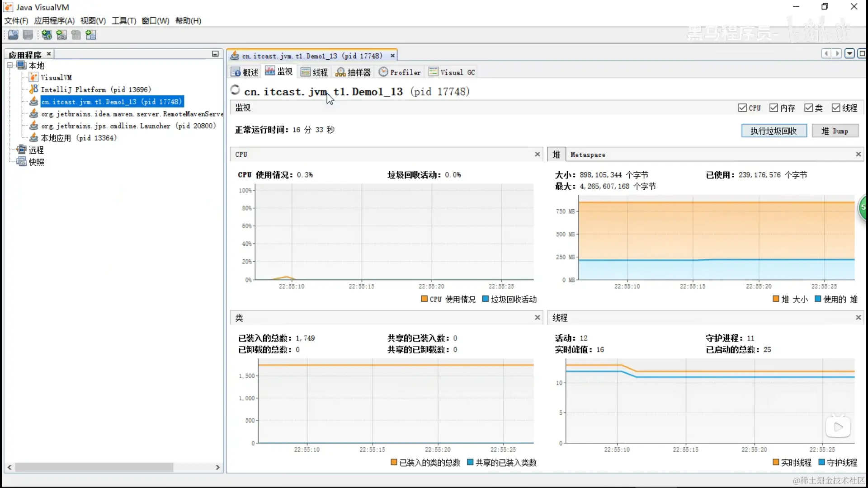
Task: Disable the 线程 threads checkbox
Action: (x=836, y=108)
